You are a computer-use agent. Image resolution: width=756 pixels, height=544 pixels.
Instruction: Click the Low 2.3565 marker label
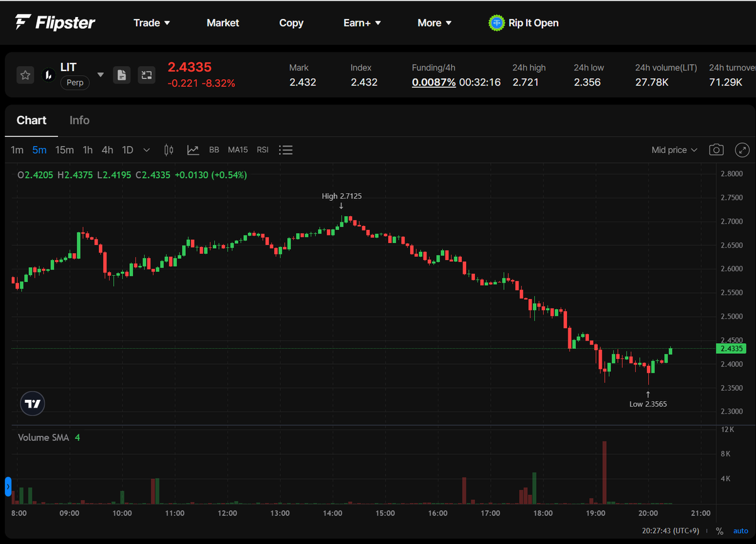tap(648, 404)
